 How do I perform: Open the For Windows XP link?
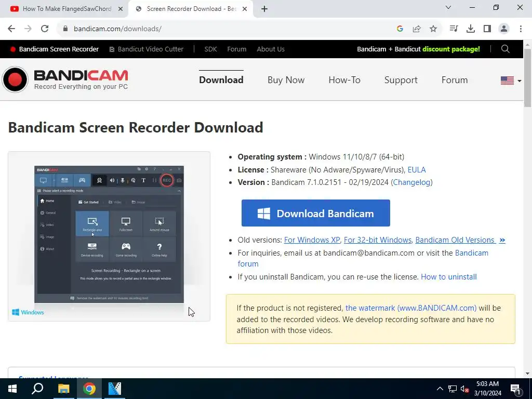[312, 240]
